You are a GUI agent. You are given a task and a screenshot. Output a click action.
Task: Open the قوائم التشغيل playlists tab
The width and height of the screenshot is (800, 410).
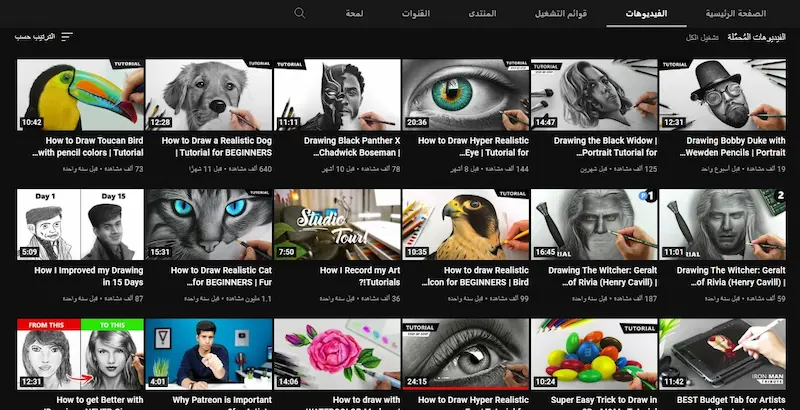561,14
